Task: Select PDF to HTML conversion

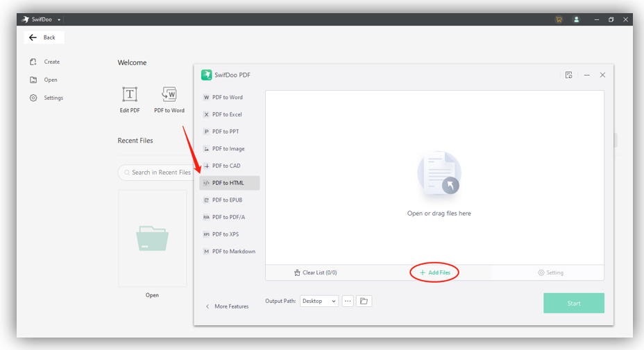Action: click(x=229, y=183)
